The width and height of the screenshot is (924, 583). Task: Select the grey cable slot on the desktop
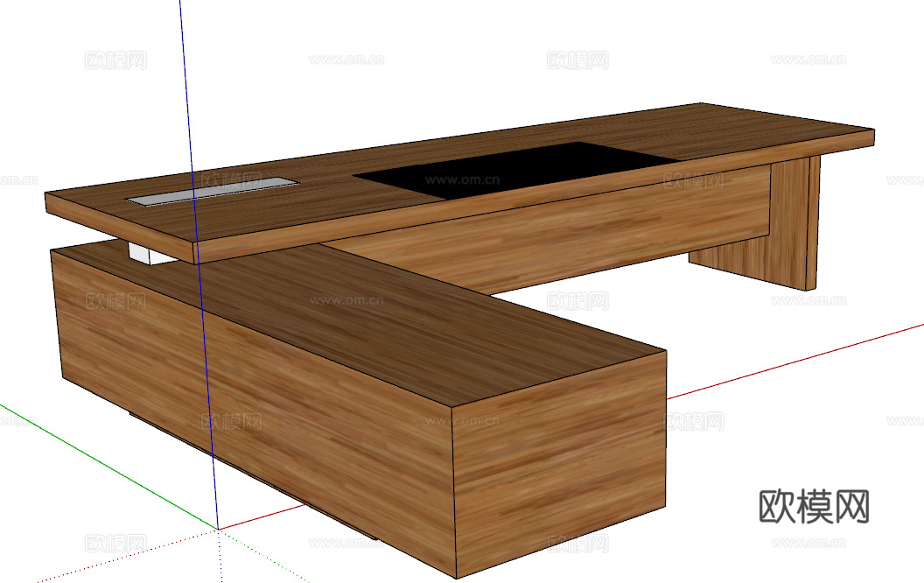213,191
